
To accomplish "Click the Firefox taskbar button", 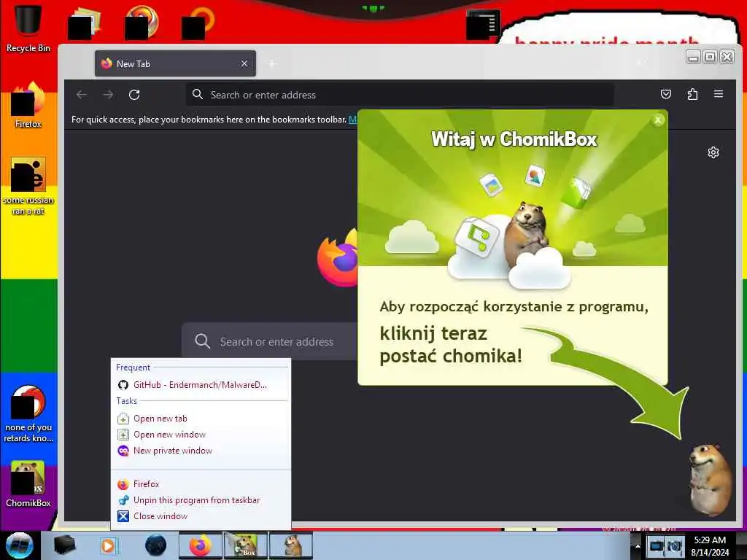I will (201, 545).
